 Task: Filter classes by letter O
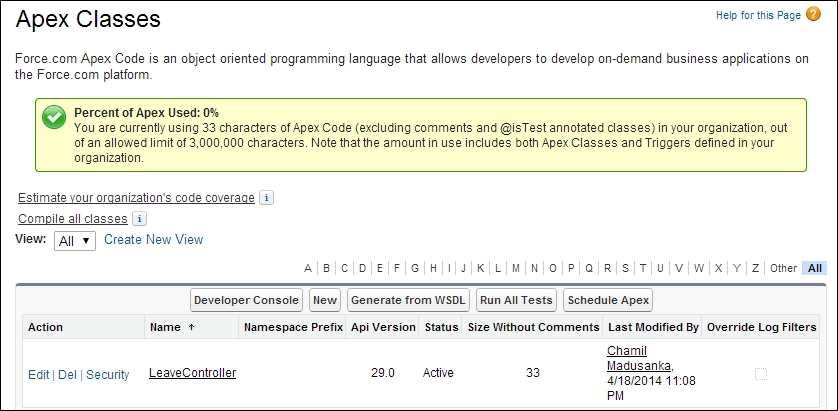point(553,268)
